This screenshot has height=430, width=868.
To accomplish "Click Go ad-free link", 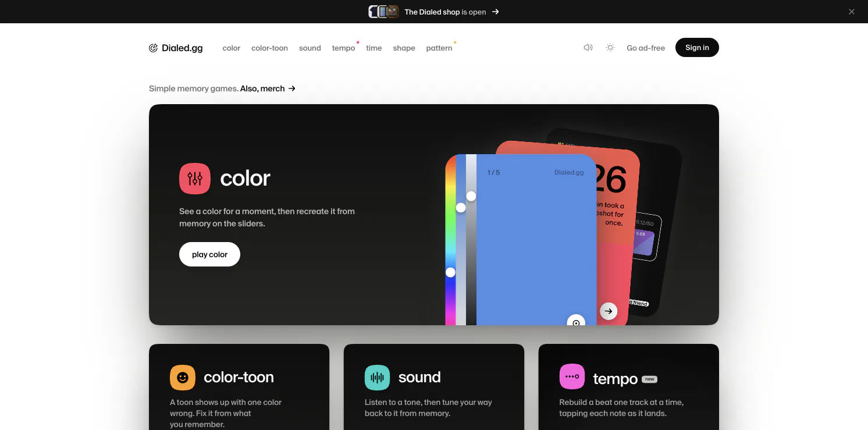I will click(646, 48).
